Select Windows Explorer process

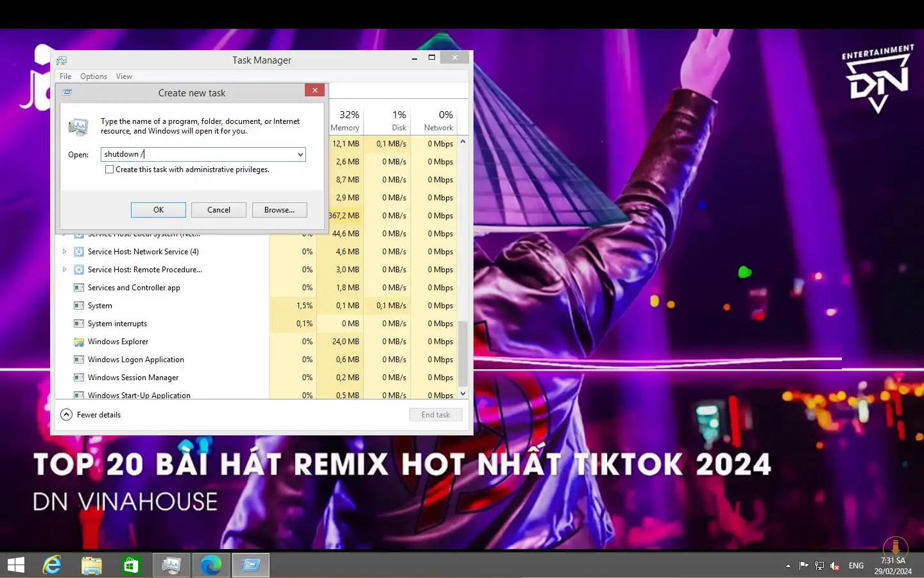coord(257,342)
